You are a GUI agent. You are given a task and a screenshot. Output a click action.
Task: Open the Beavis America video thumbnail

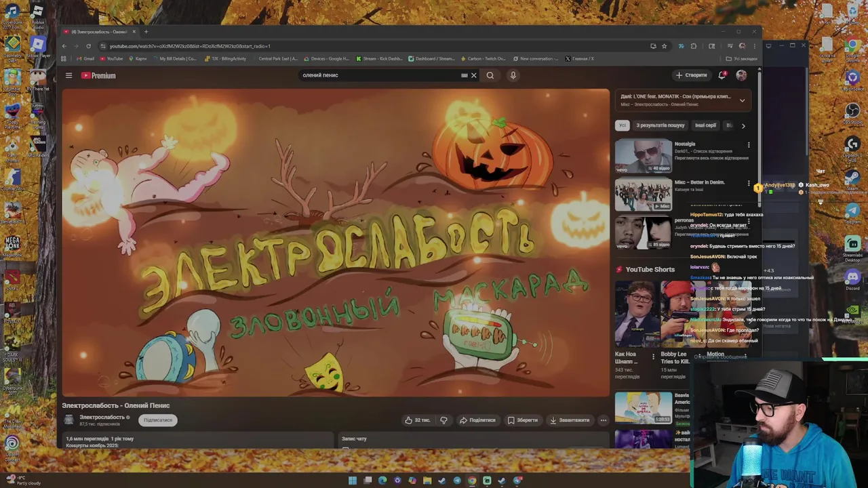(x=643, y=408)
